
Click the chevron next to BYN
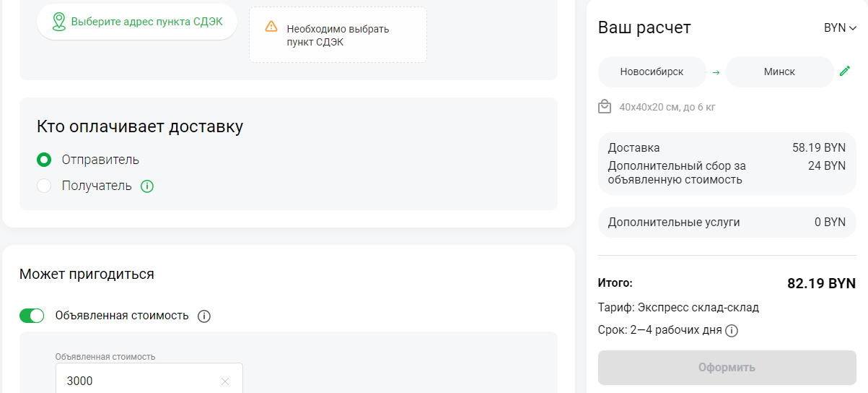(x=853, y=28)
